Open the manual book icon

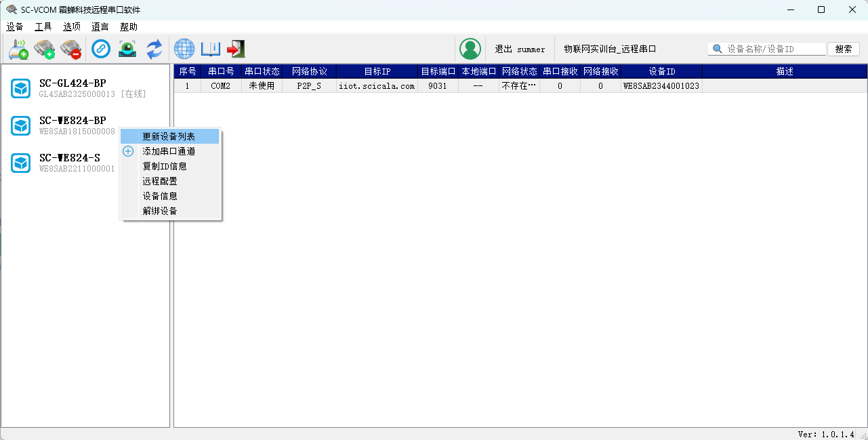pyautogui.click(x=211, y=49)
